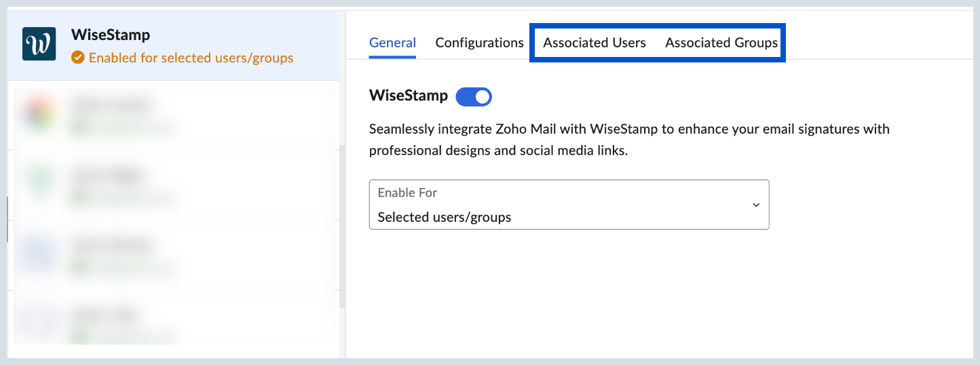Open the Enable For dropdown

click(569, 204)
